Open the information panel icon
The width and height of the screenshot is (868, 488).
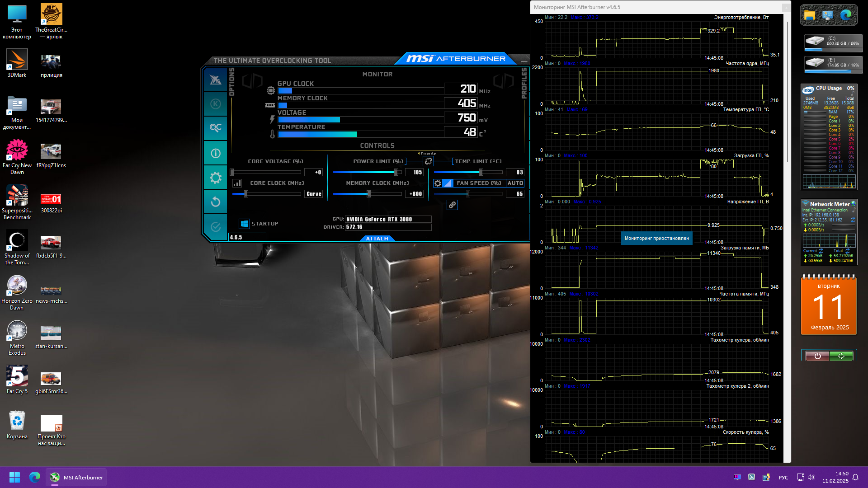click(216, 153)
